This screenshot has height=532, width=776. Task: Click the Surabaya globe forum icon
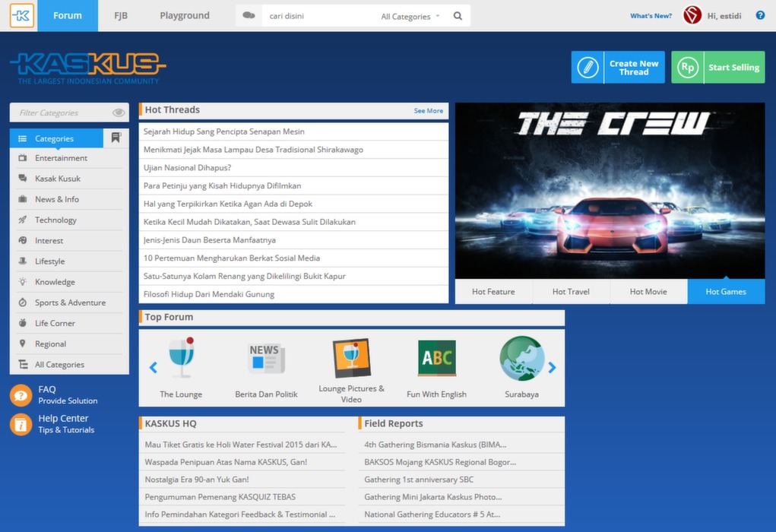521,359
